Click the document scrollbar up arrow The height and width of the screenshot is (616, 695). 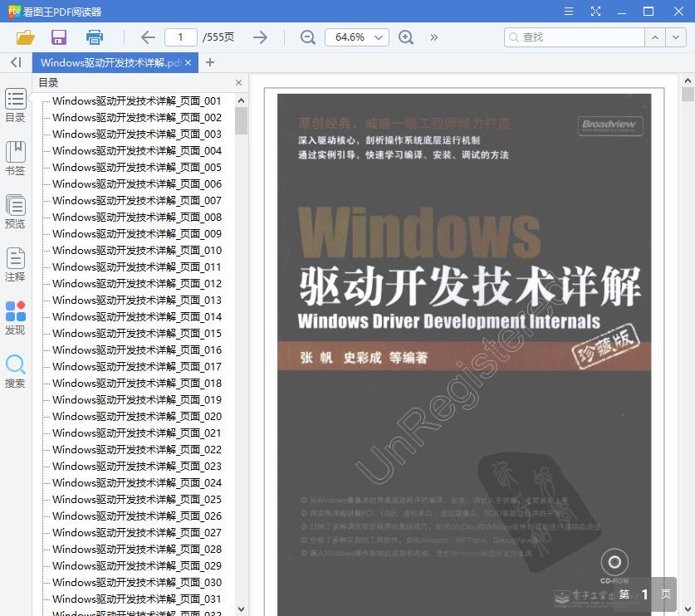coord(688,81)
